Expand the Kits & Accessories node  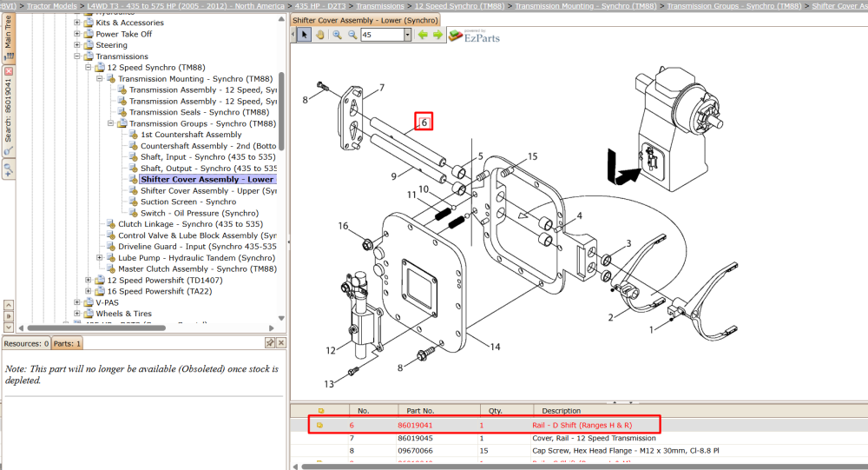click(x=77, y=23)
